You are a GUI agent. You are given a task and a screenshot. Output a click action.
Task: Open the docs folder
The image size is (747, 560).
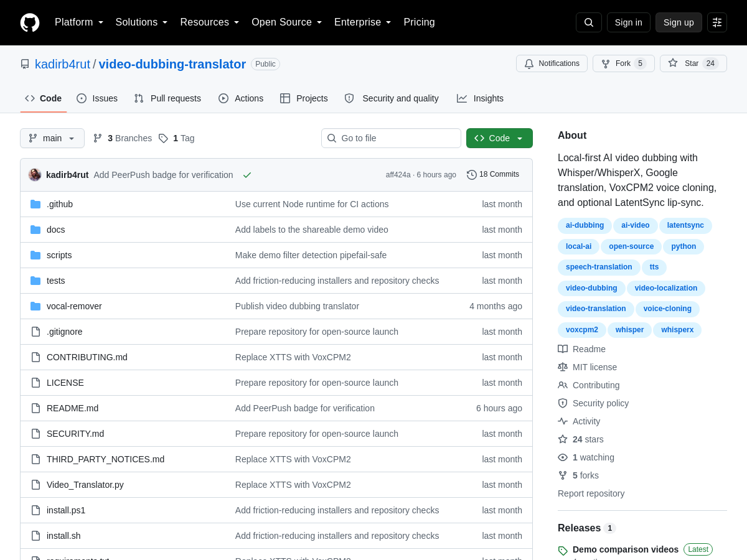tap(56, 230)
